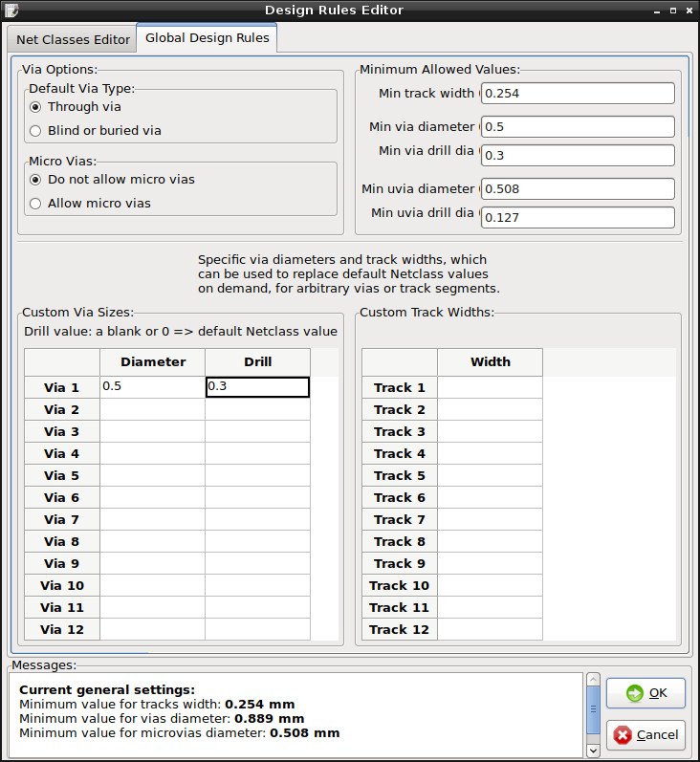700x762 pixels.
Task: Select the Track 11 row header
Action: pyautogui.click(x=400, y=607)
